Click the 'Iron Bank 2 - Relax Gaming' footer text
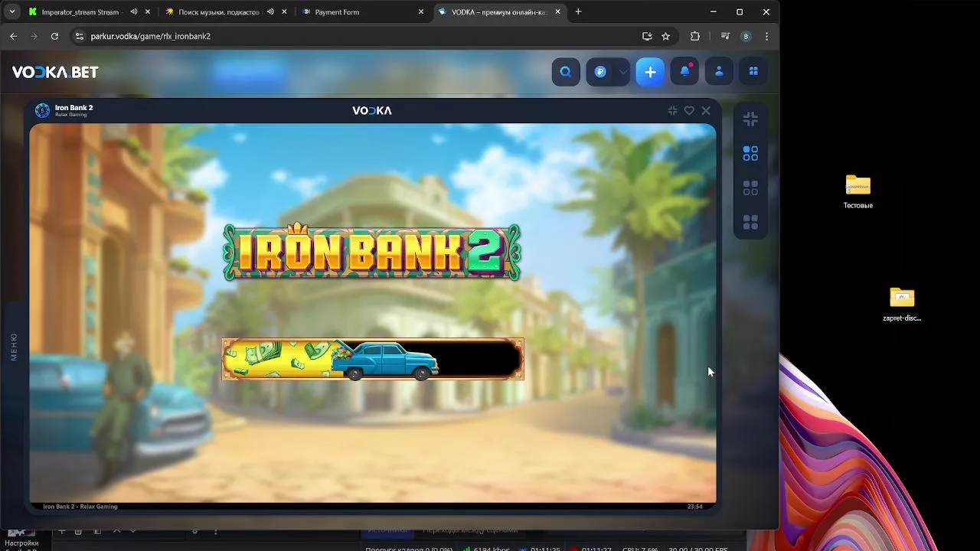Image resolution: width=980 pixels, height=551 pixels. (x=80, y=507)
